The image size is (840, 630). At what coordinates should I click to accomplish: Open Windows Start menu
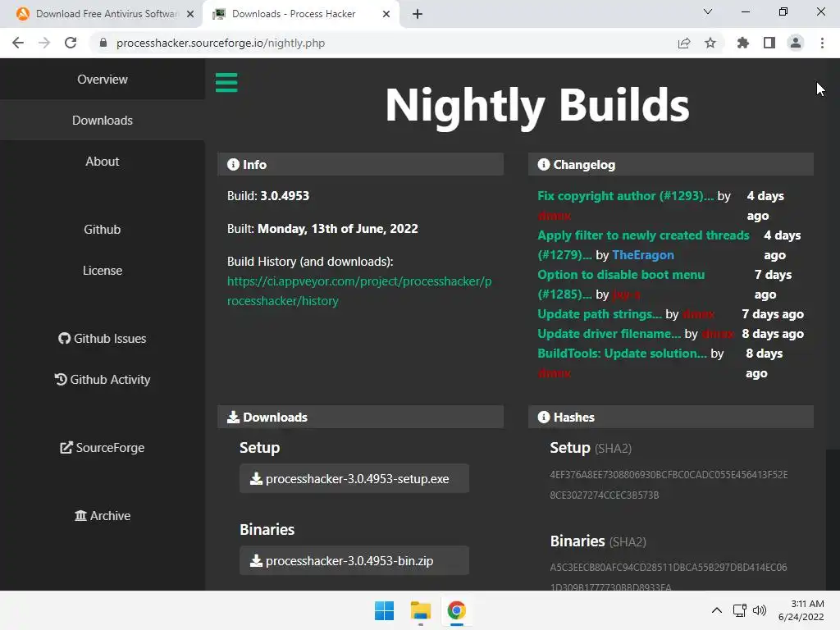click(x=384, y=610)
